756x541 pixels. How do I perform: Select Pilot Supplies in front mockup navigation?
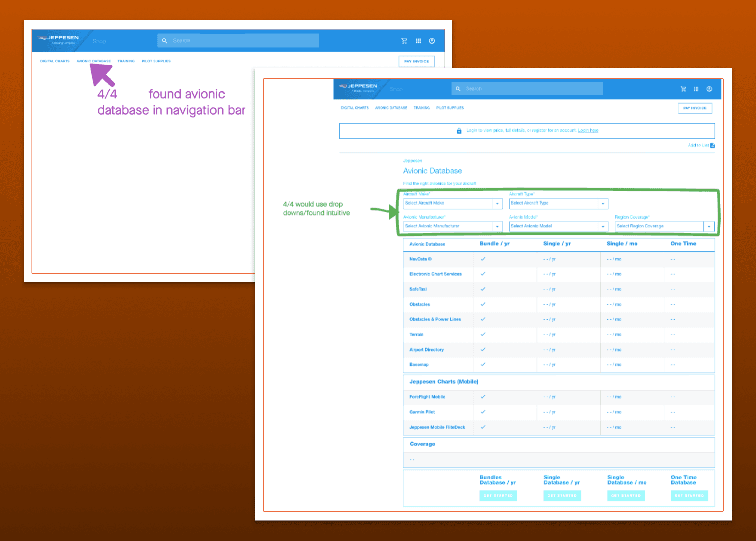click(x=450, y=108)
